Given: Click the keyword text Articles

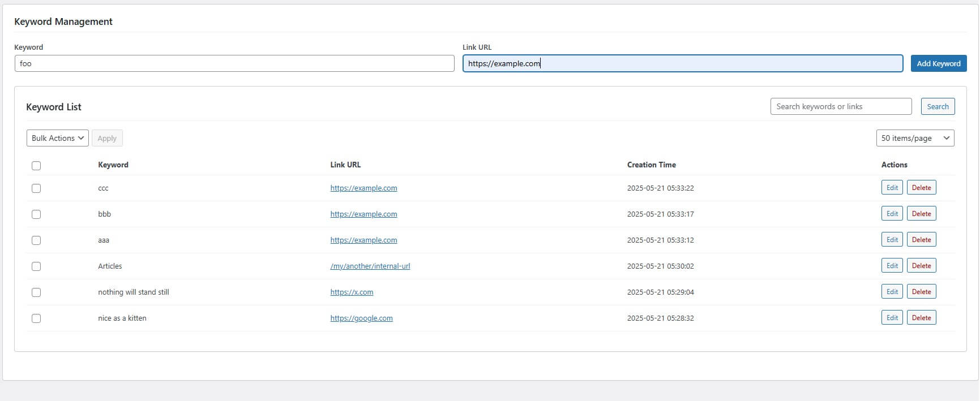Looking at the screenshot, I should pyautogui.click(x=110, y=266).
